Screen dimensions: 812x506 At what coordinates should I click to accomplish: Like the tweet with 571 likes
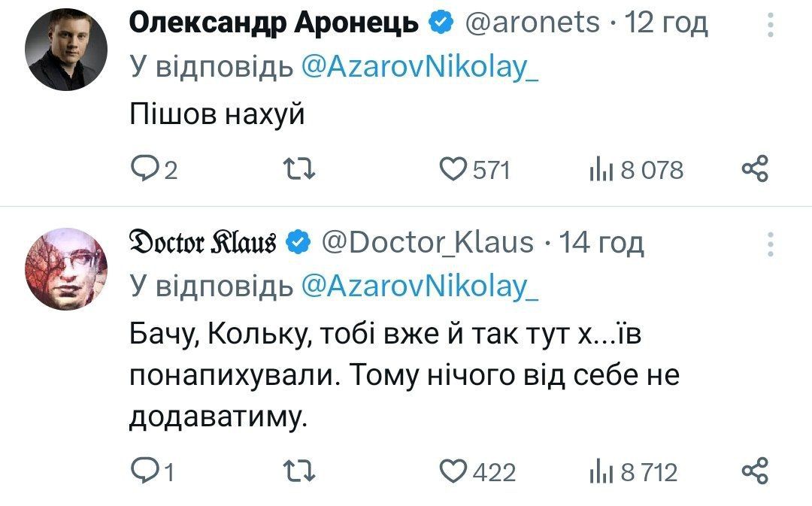click(x=452, y=170)
